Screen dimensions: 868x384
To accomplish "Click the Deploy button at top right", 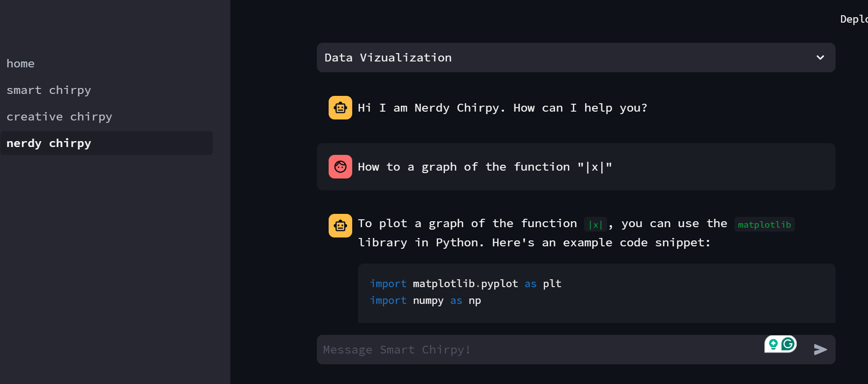I will (854, 19).
